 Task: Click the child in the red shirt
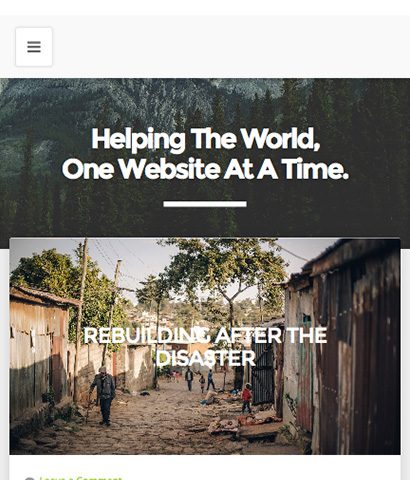247,398
